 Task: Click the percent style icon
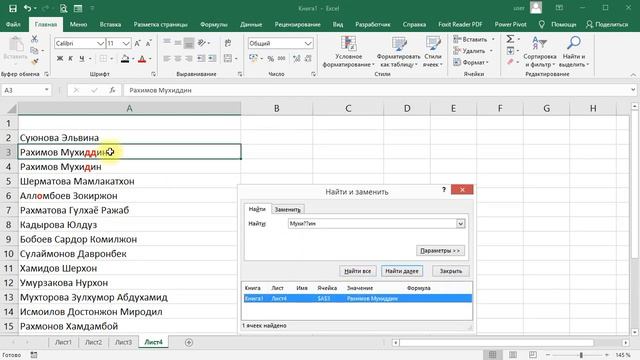click(271, 59)
